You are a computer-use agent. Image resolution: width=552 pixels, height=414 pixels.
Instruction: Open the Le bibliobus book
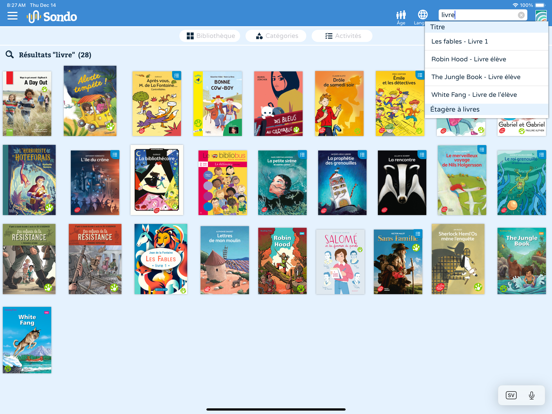coord(222,182)
